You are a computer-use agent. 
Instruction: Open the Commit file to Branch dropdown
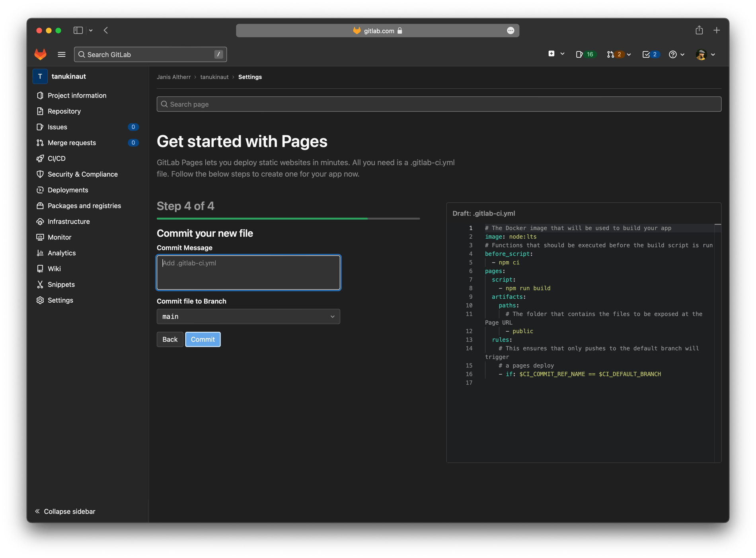(248, 316)
